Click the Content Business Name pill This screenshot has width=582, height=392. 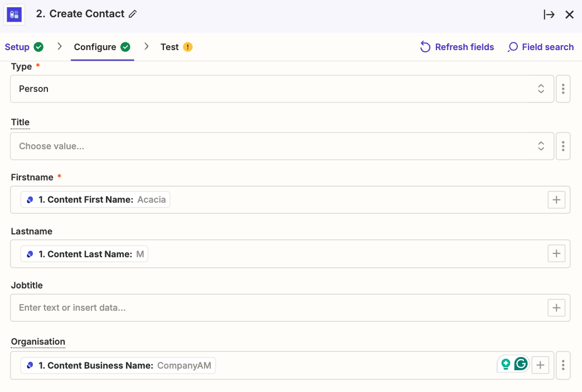coord(118,365)
